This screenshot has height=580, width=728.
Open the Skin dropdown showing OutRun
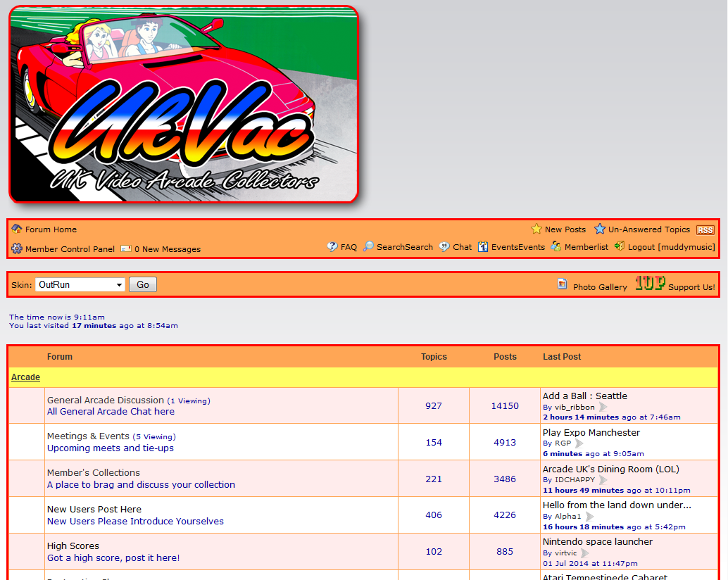pos(80,284)
